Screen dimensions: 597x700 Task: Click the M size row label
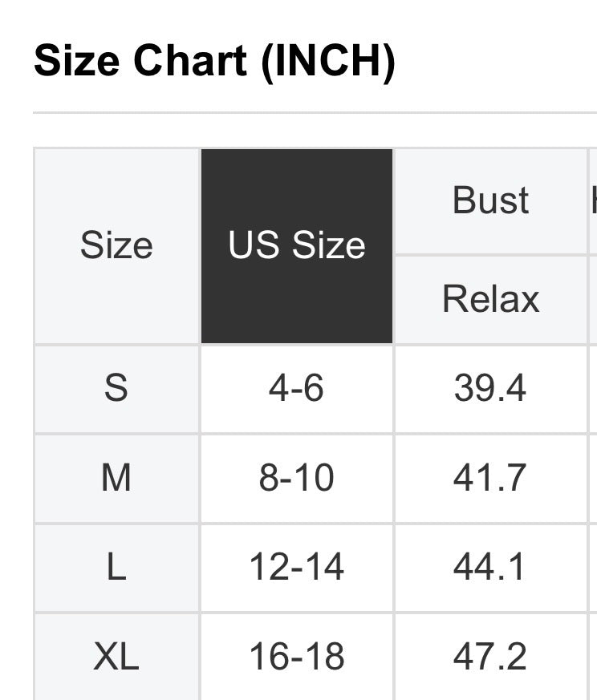coord(116,479)
